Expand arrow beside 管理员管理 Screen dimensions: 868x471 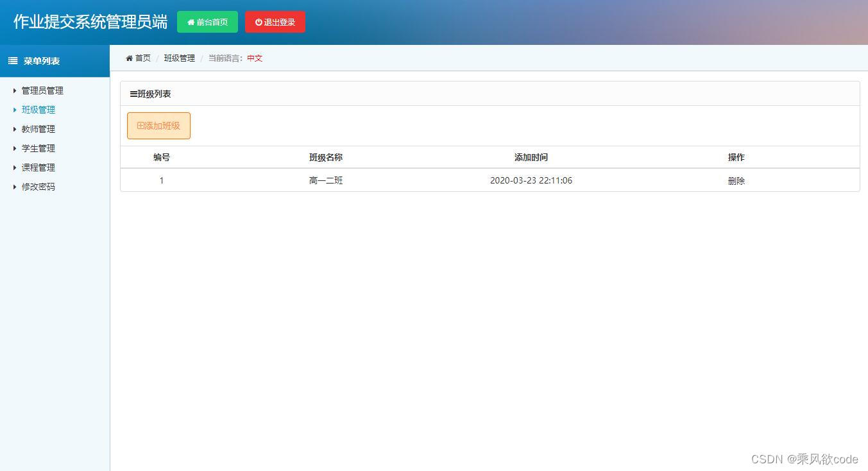click(x=15, y=90)
